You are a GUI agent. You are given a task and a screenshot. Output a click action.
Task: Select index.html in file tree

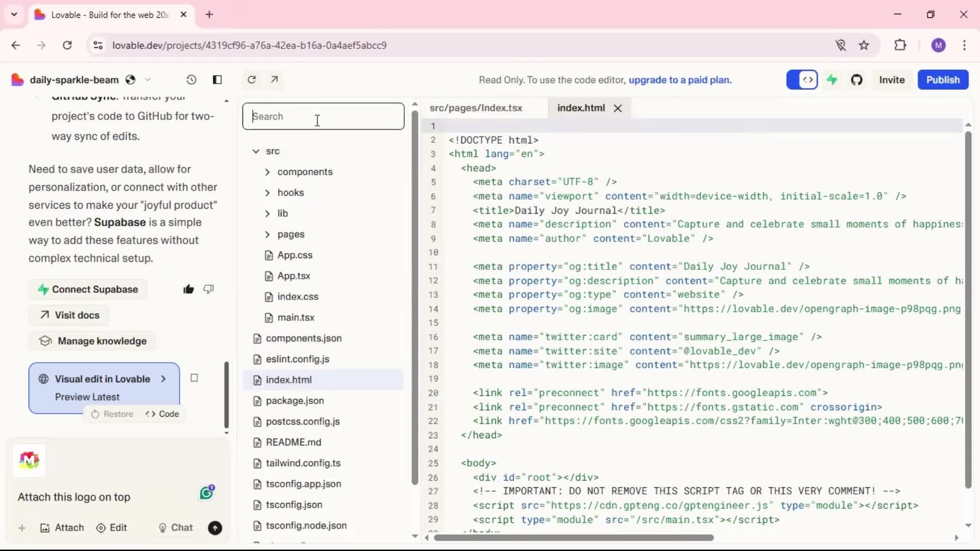click(323, 380)
